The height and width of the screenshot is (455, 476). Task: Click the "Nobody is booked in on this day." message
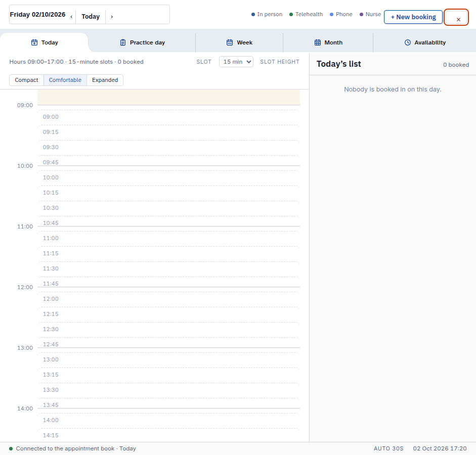[x=393, y=89]
